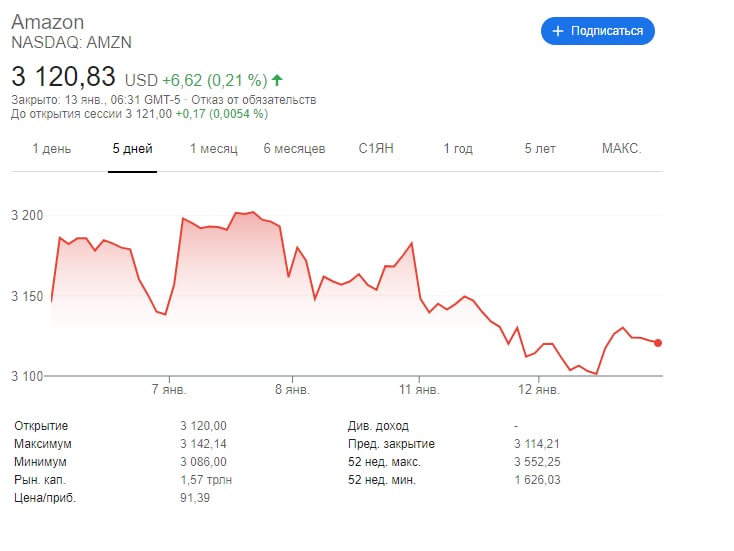Click the NASDAQ: AMZN ticker text

click(71, 43)
